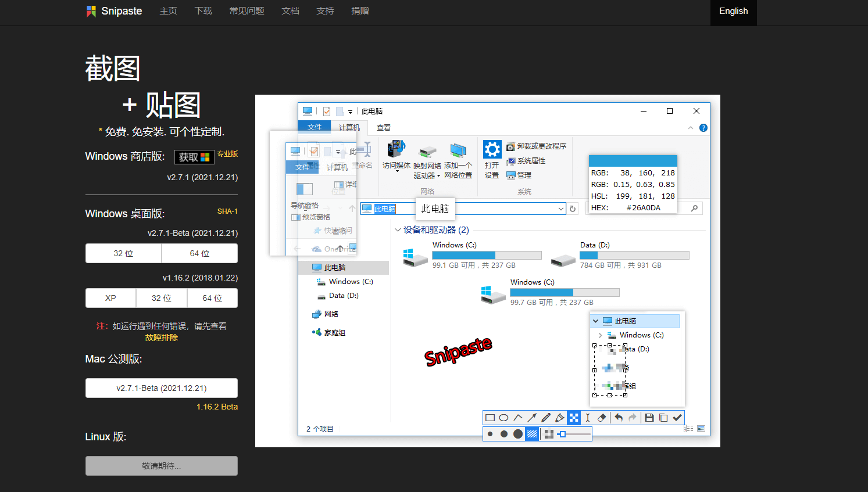The image size is (868, 492).
Task: Open 捐赠 in the site navigation
Action: 360,11
